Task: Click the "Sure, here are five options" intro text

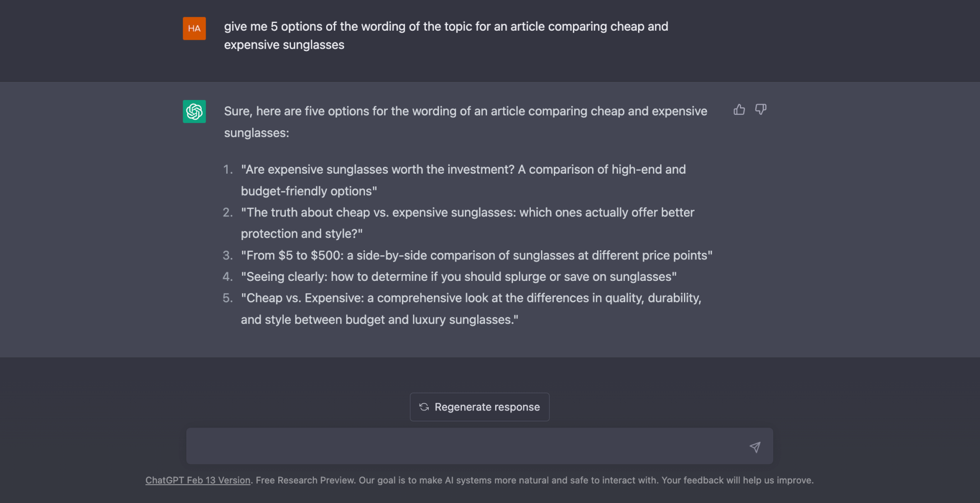Action: [465, 122]
